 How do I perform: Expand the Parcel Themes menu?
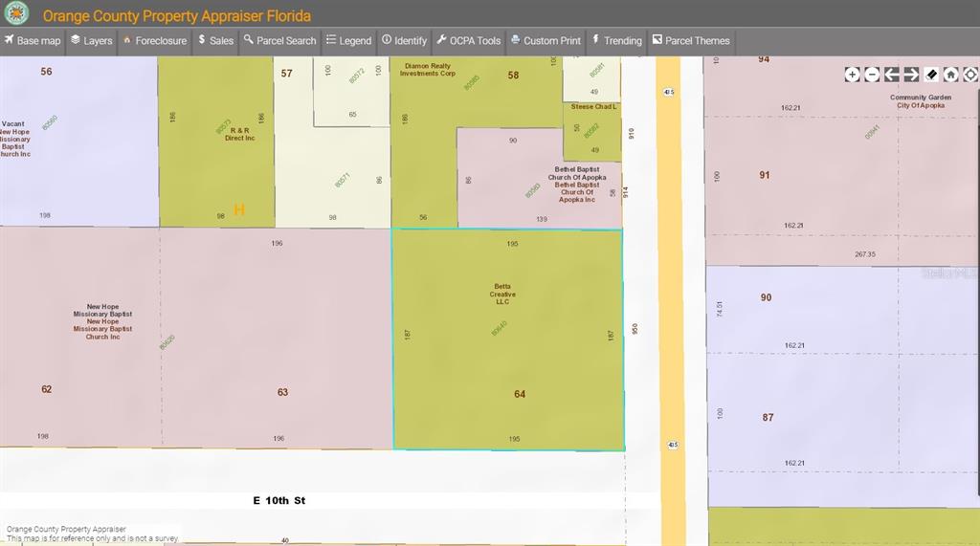click(x=690, y=41)
